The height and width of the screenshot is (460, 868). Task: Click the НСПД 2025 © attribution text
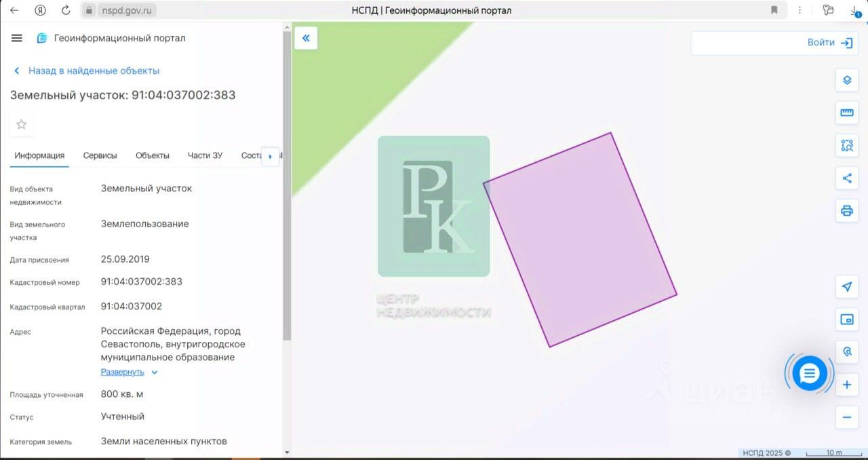tap(766, 453)
